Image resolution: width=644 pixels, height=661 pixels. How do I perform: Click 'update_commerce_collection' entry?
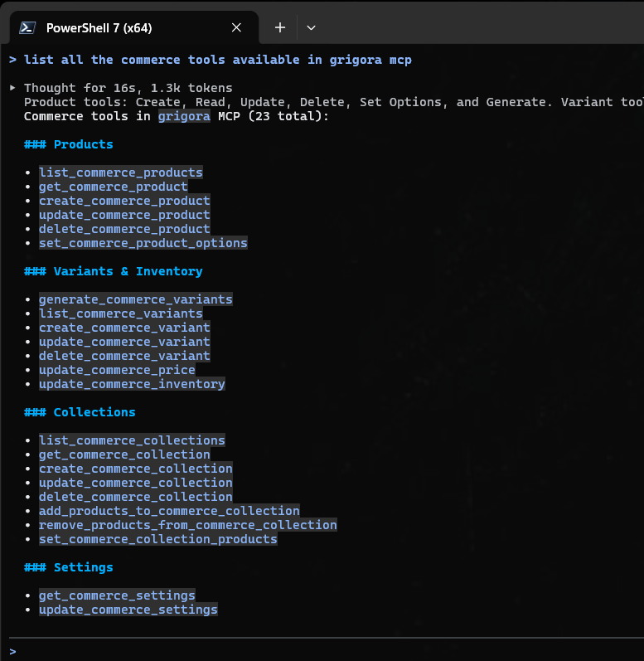pos(136,483)
